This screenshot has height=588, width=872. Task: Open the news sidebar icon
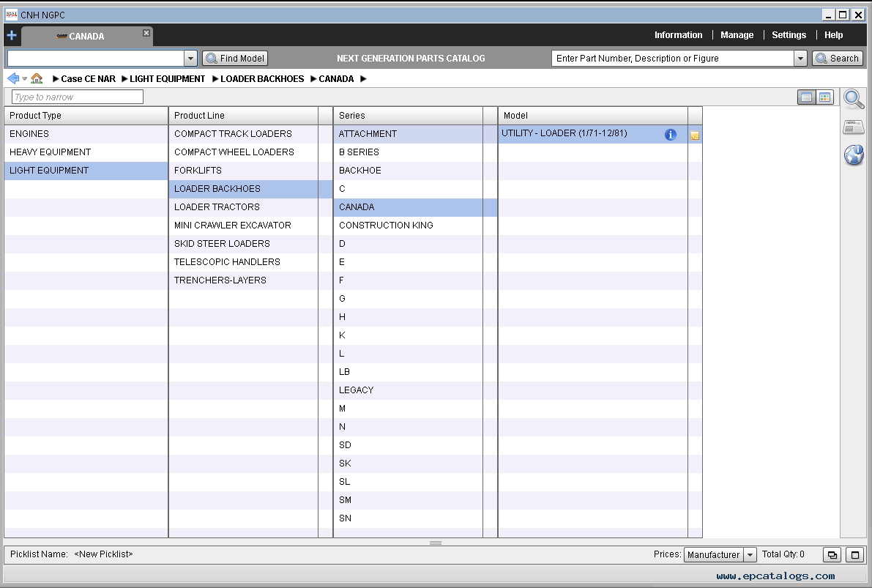[854, 127]
